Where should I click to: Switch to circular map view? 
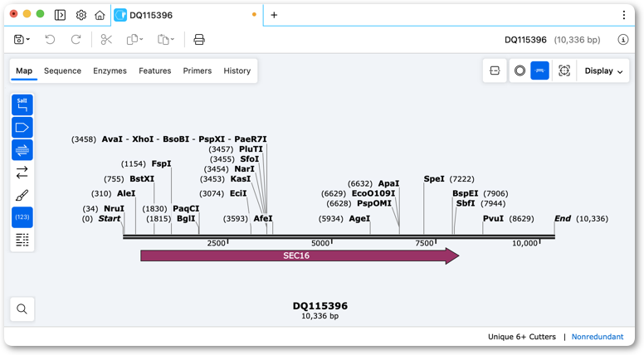(520, 71)
